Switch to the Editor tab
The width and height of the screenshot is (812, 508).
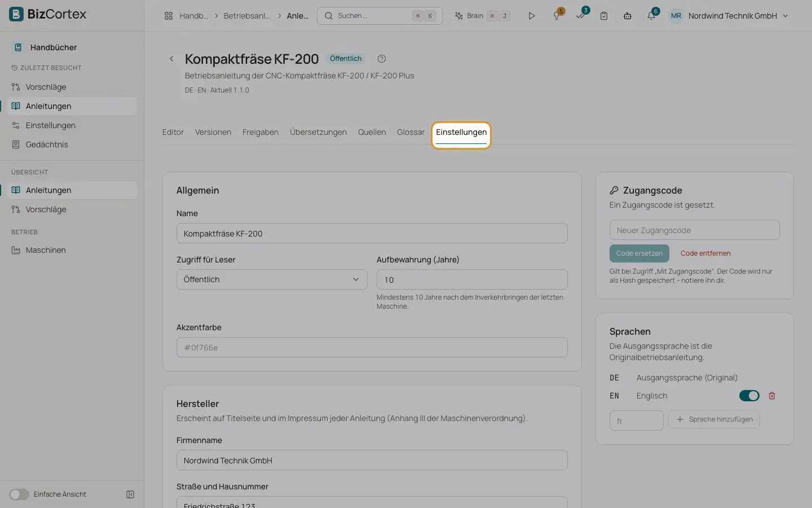173,132
